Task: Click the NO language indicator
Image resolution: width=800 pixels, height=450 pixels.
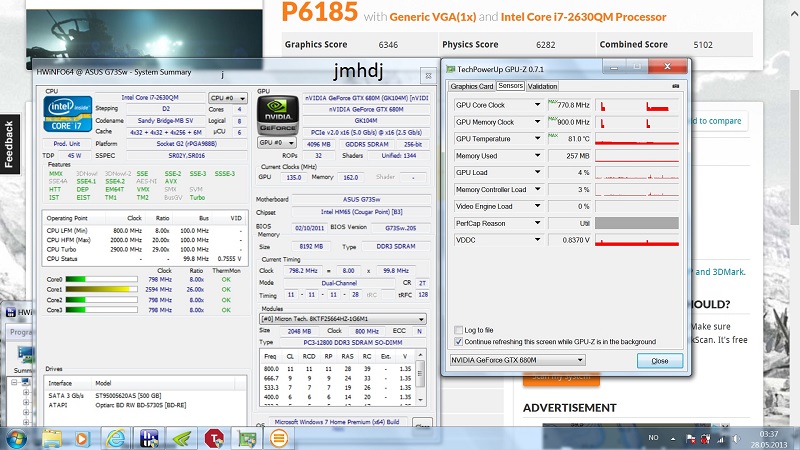Action: coord(653,438)
